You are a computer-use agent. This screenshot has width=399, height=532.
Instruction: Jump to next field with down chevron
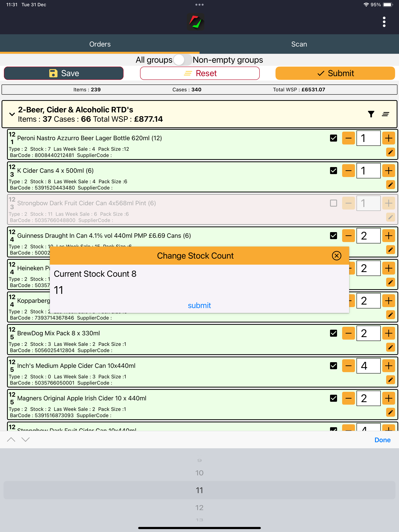tap(26, 440)
